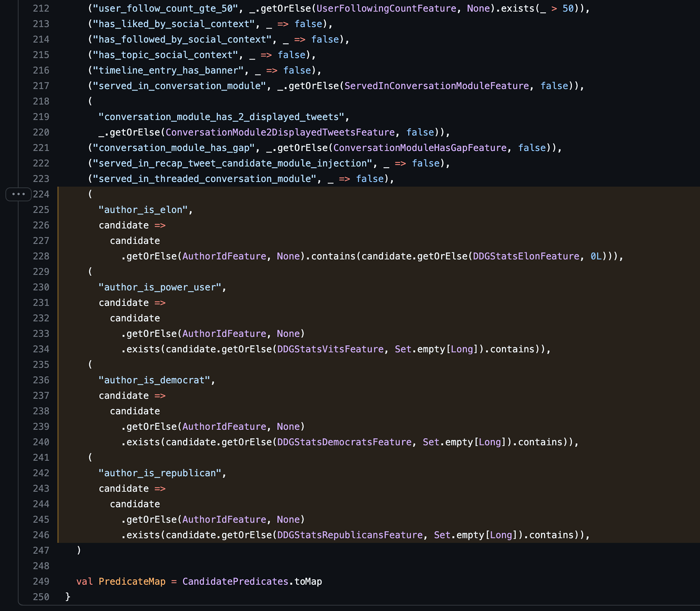Select line number 235

(x=41, y=365)
